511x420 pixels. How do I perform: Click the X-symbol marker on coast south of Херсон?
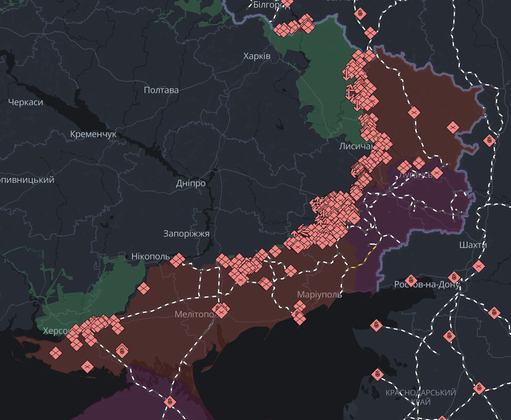point(87,366)
